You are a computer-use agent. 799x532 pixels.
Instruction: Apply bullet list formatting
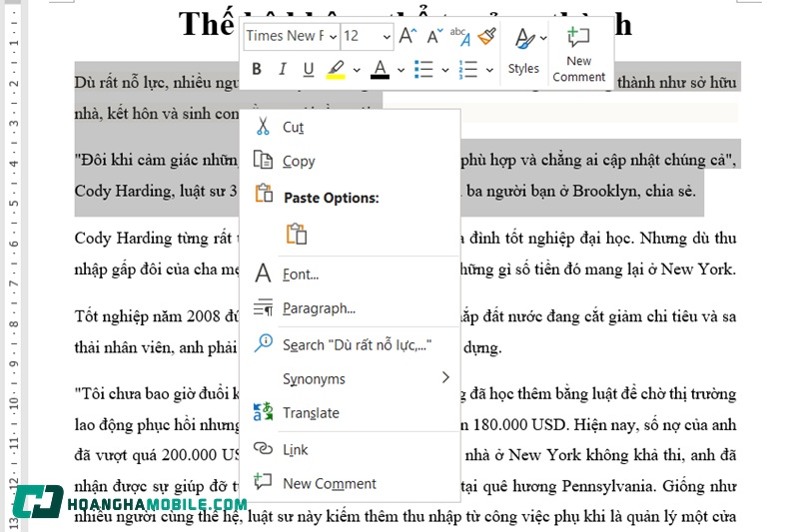pyautogui.click(x=423, y=69)
